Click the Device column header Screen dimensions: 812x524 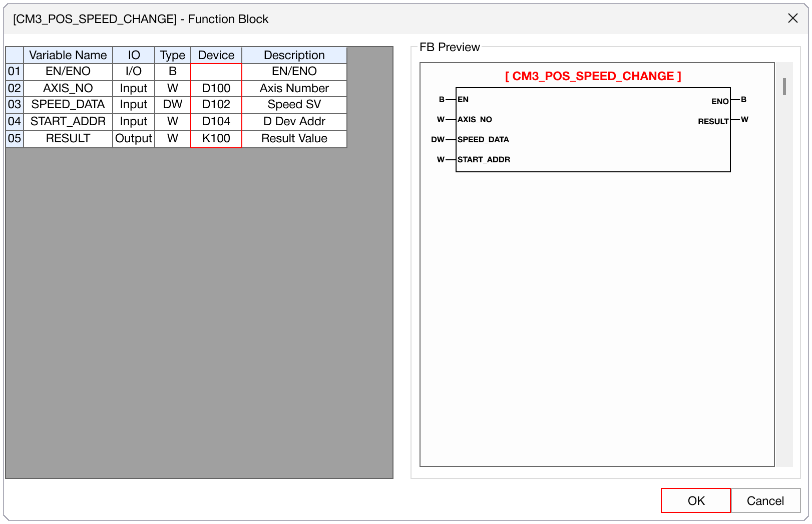(x=216, y=55)
